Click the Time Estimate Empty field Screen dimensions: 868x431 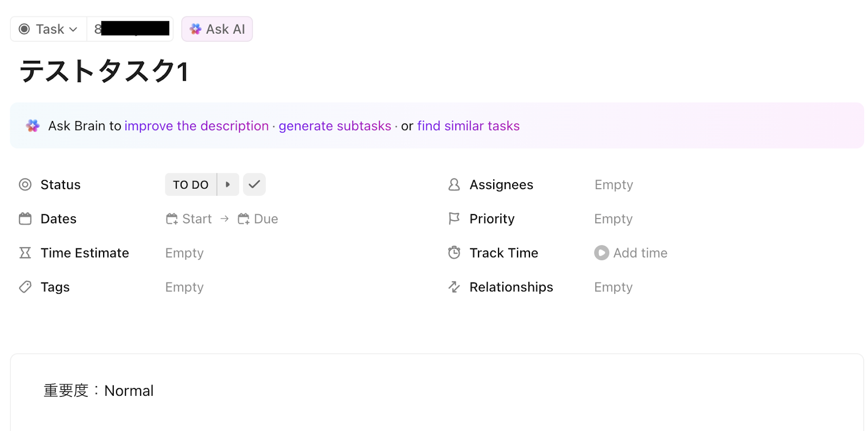click(x=184, y=253)
